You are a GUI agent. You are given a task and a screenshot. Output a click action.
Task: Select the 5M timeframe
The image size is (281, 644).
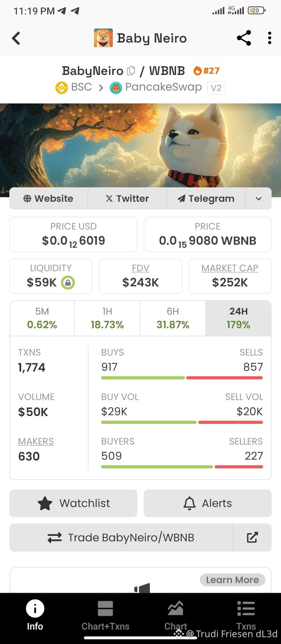42,318
